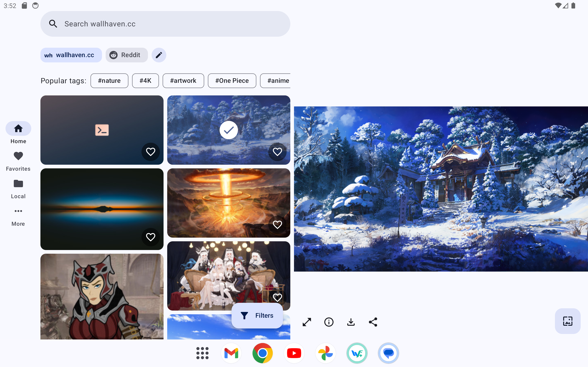This screenshot has height=367, width=588.
Task: Open fullscreen view with the expand arrows icon
Action: [307, 322]
